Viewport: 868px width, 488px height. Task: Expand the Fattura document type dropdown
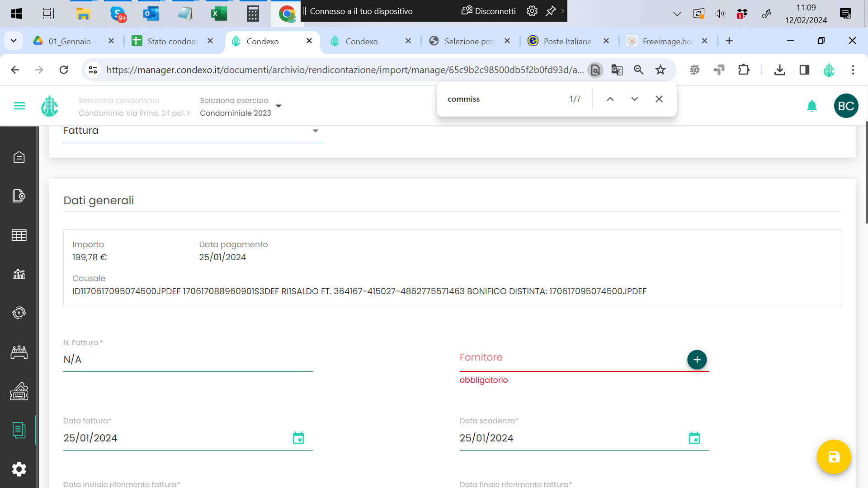coord(315,131)
